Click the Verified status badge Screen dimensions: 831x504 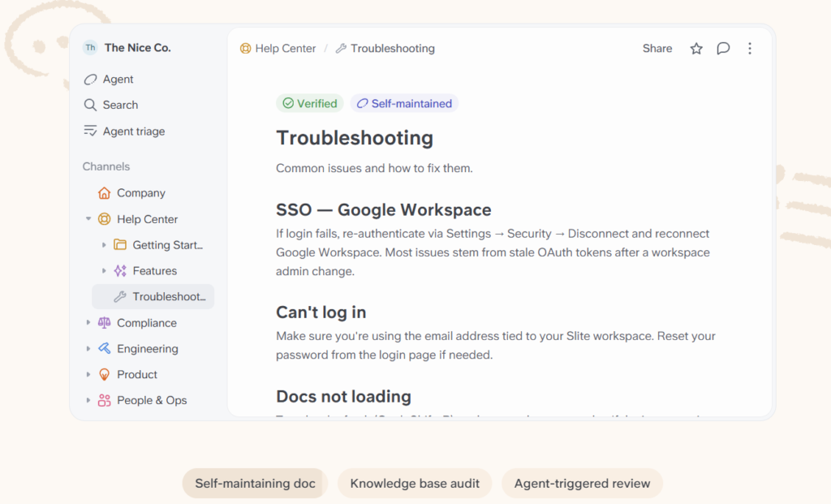pos(310,103)
